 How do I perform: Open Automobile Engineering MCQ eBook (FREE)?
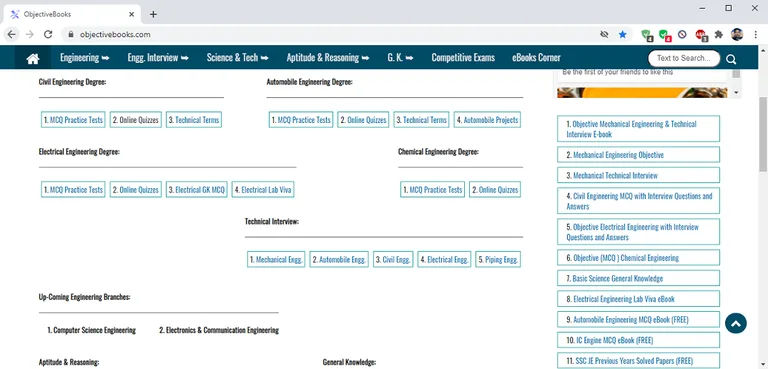638,320
